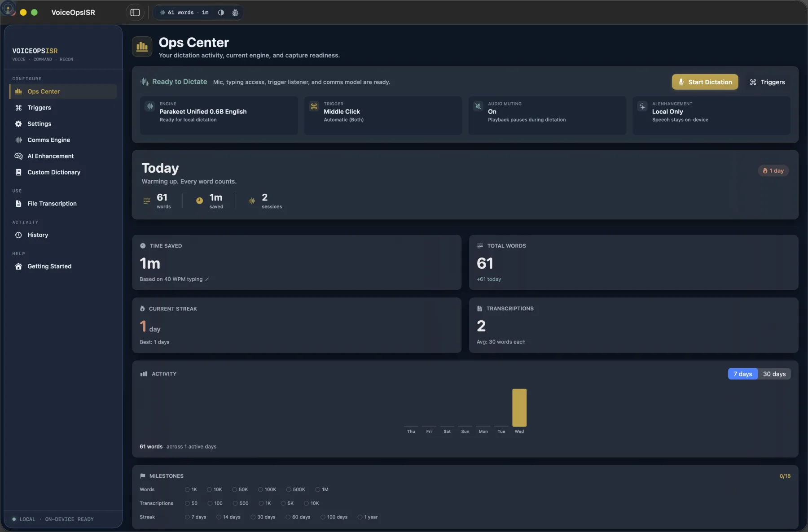Open Getting Started help page
The width and height of the screenshot is (808, 532).
tap(63, 266)
